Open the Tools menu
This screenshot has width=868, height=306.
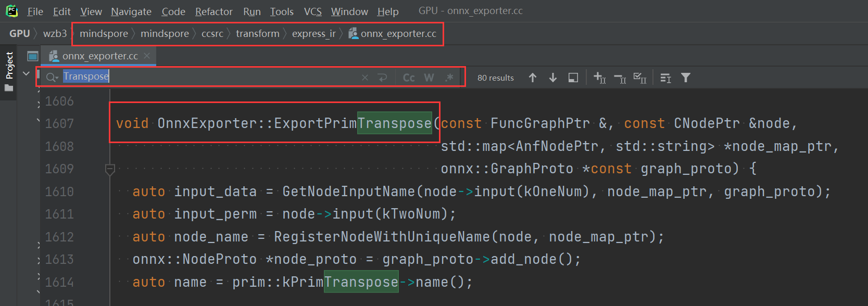[x=282, y=11]
